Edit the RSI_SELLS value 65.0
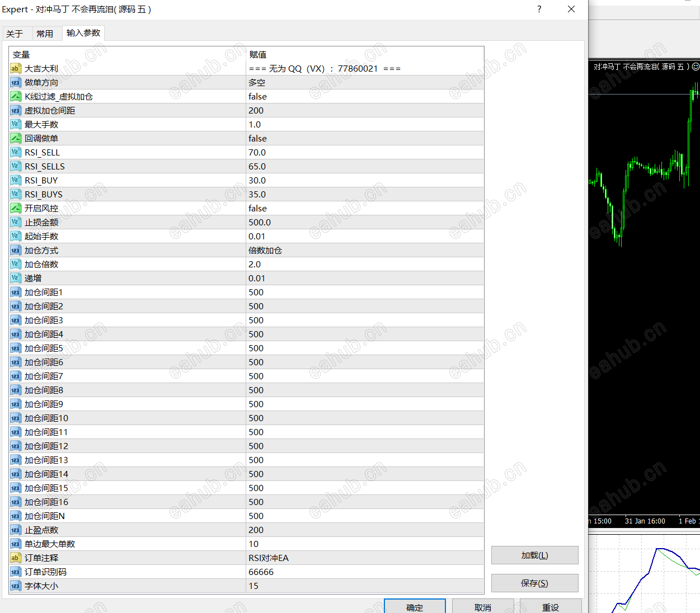 click(x=365, y=166)
